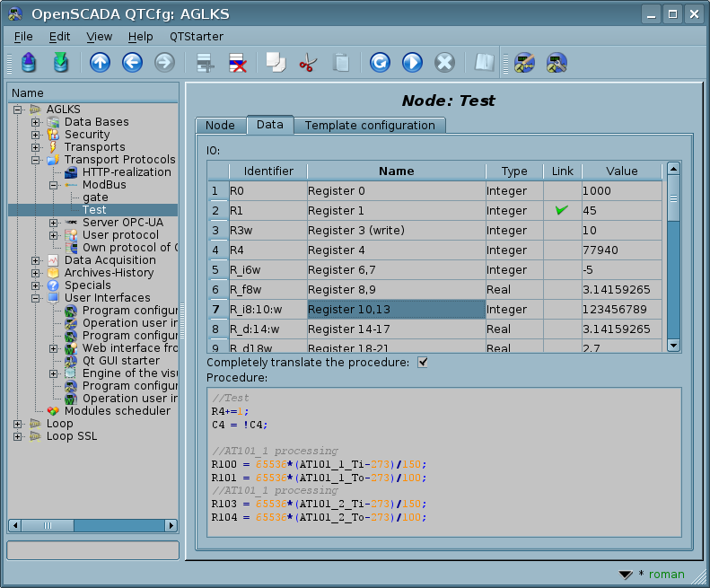Click the Name column header in IO table
This screenshot has width=710, height=588.
pos(396,171)
